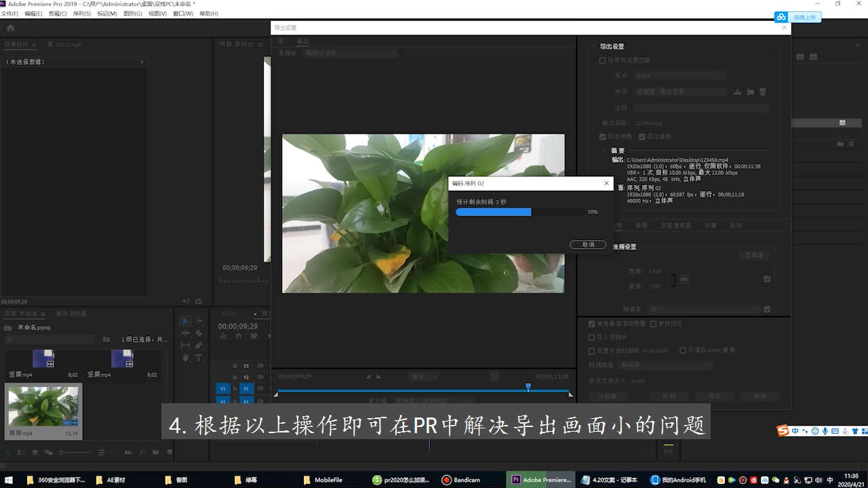Screen dimensions: 868x488
Task: Open the 序列(S) menu
Action: (x=82, y=14)
